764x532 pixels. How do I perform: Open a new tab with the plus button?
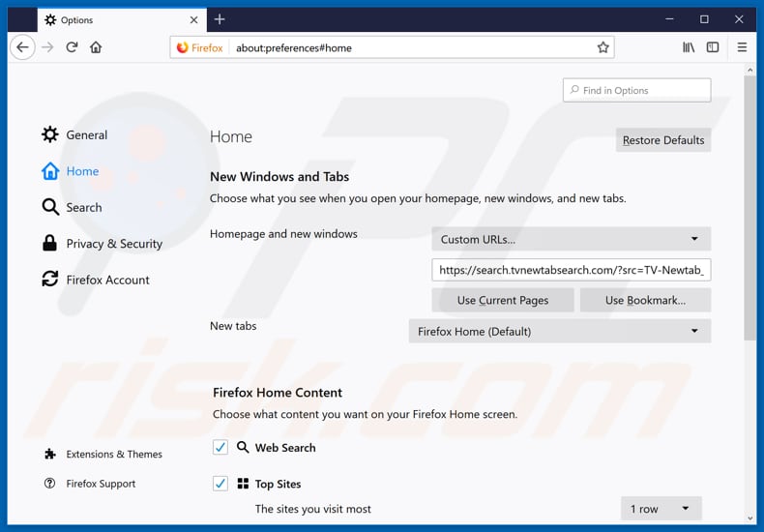click(220, 19)
